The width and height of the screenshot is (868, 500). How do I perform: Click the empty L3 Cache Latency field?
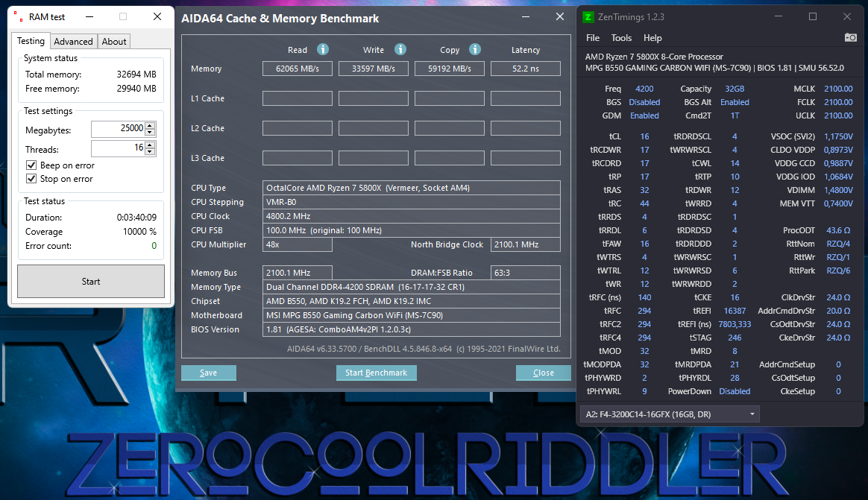pyautogui.click(x=525, y=158)
